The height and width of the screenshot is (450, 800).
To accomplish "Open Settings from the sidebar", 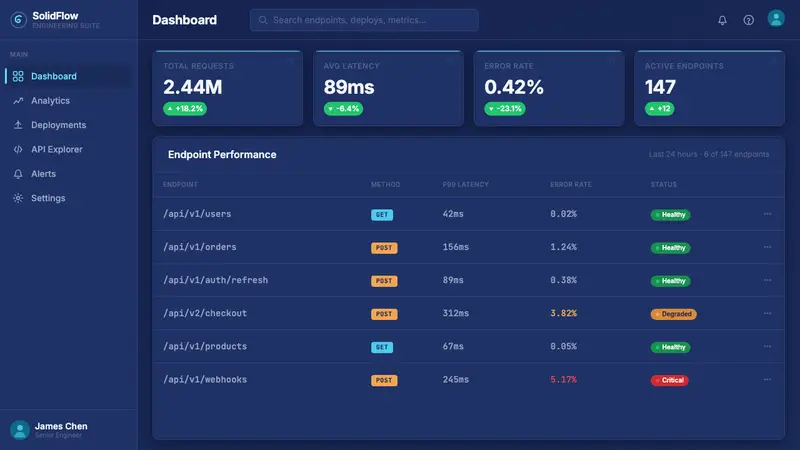I will [x=68, y=198].
